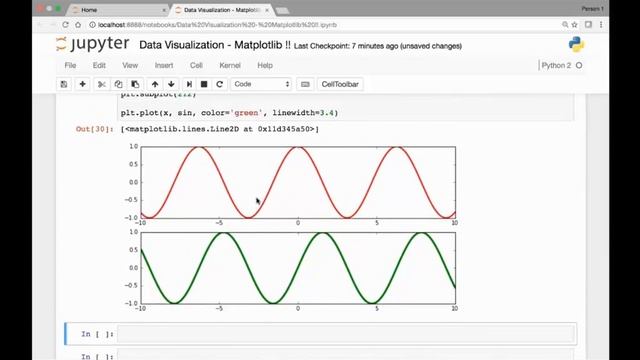
Task: Insert a new cell with plus icon
Action: point(82,84)
